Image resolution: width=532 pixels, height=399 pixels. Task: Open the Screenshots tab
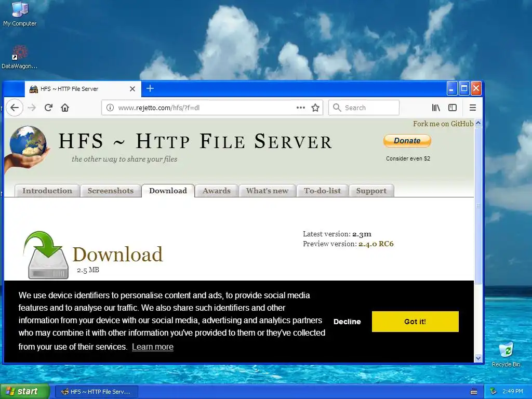(x=111, y=191)
